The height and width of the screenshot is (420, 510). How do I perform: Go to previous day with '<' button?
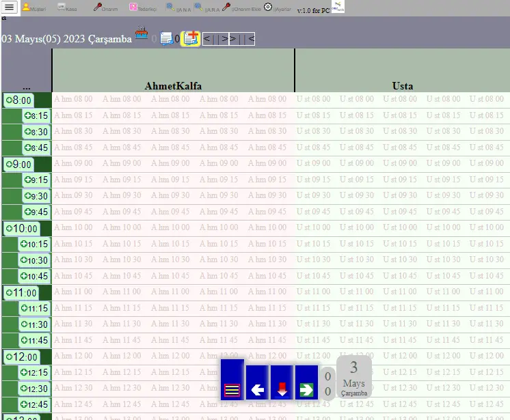[207, 39]
